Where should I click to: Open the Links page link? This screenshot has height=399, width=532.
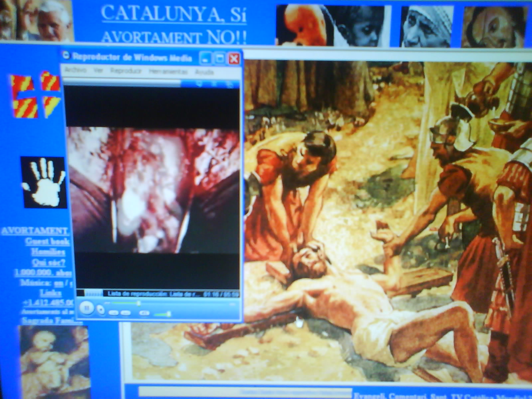(51, 293)
